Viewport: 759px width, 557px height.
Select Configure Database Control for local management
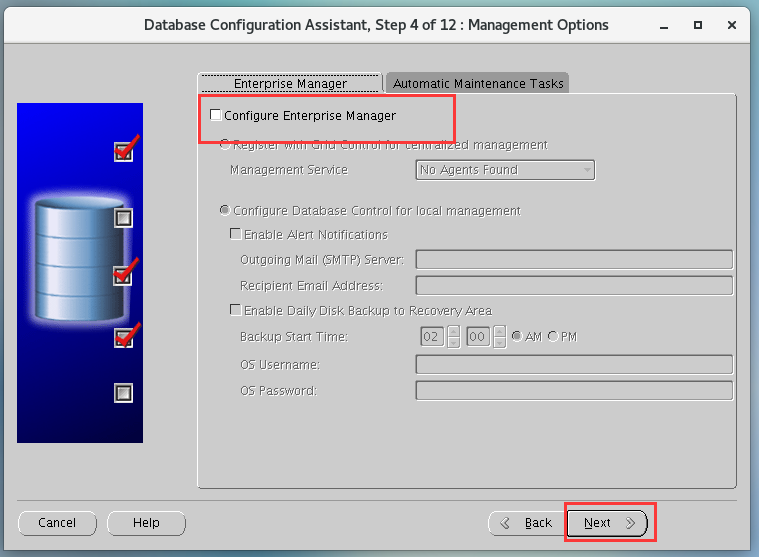click(x=225, y=211)
